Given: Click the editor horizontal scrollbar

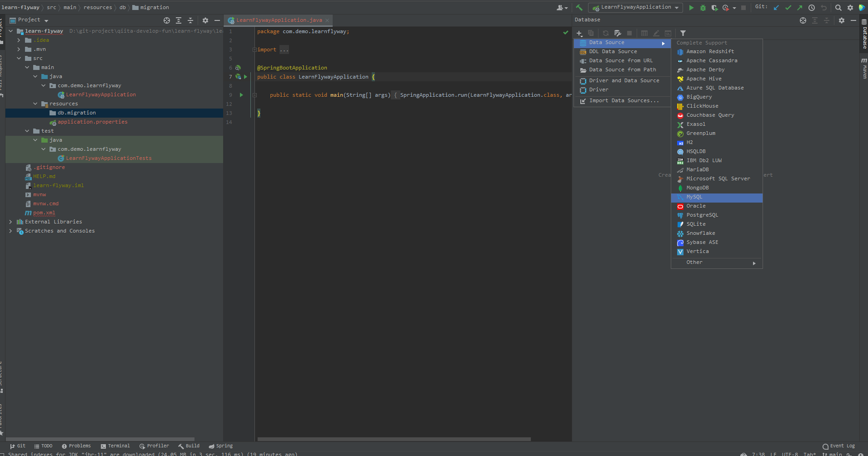Looking at the screenshot, I should (394, 439).
